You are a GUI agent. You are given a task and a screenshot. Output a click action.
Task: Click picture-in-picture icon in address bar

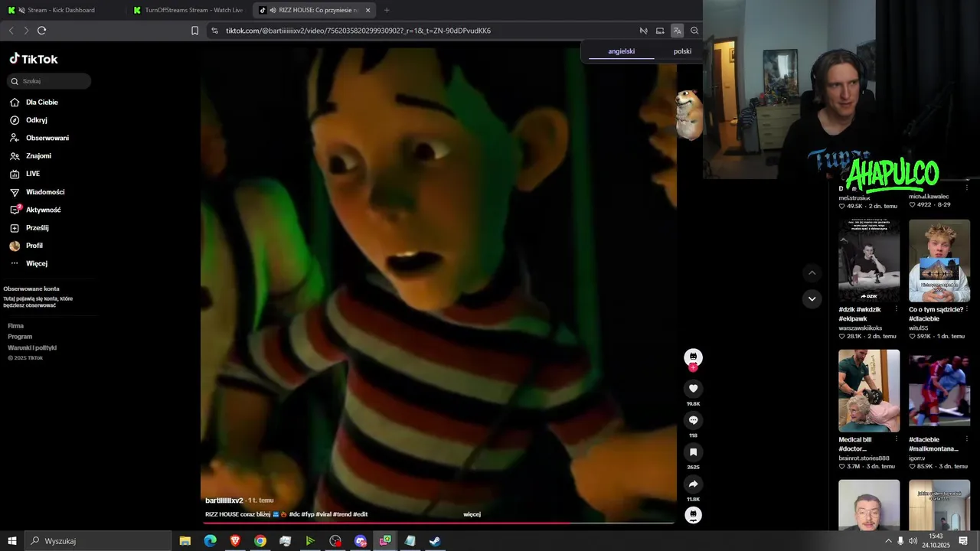coord(660,31)
